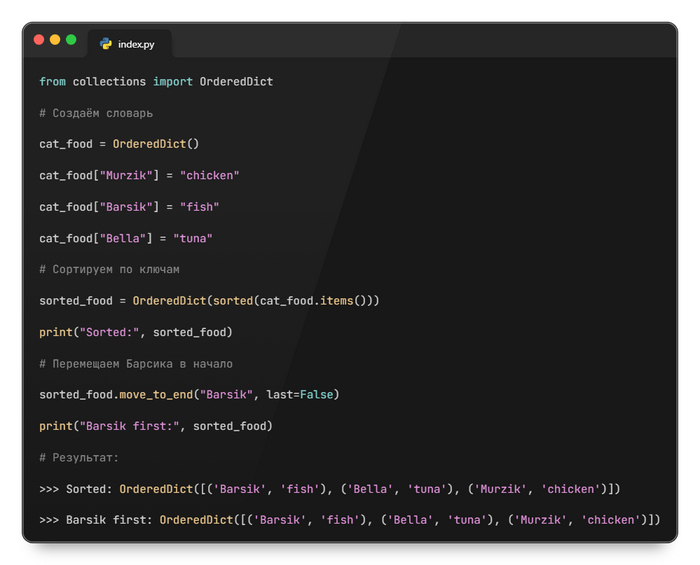Click the >>> prompt of the final output line
The height and width of the screenshot is (565, 700).
tap(49, 520)
